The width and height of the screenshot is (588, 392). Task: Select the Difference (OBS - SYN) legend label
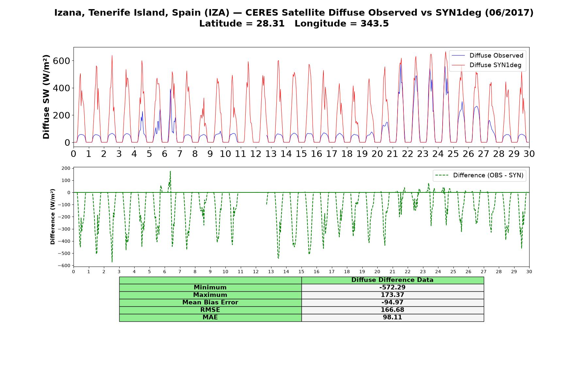488,175
